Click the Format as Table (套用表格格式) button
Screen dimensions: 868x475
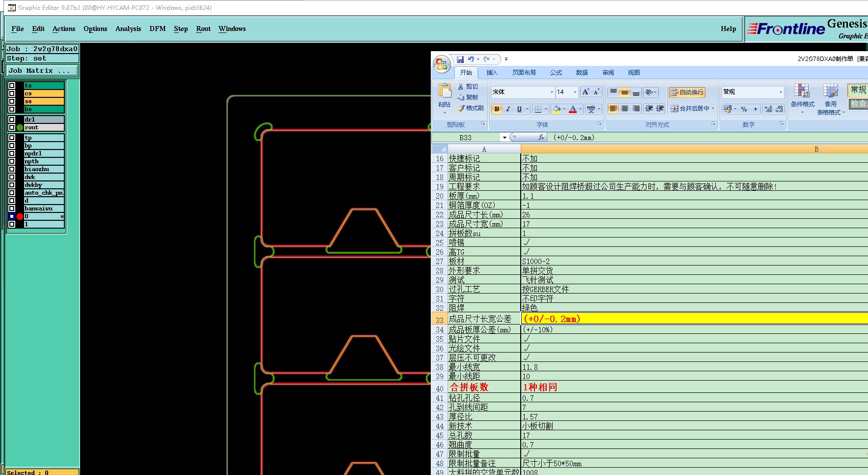(831, 98)
